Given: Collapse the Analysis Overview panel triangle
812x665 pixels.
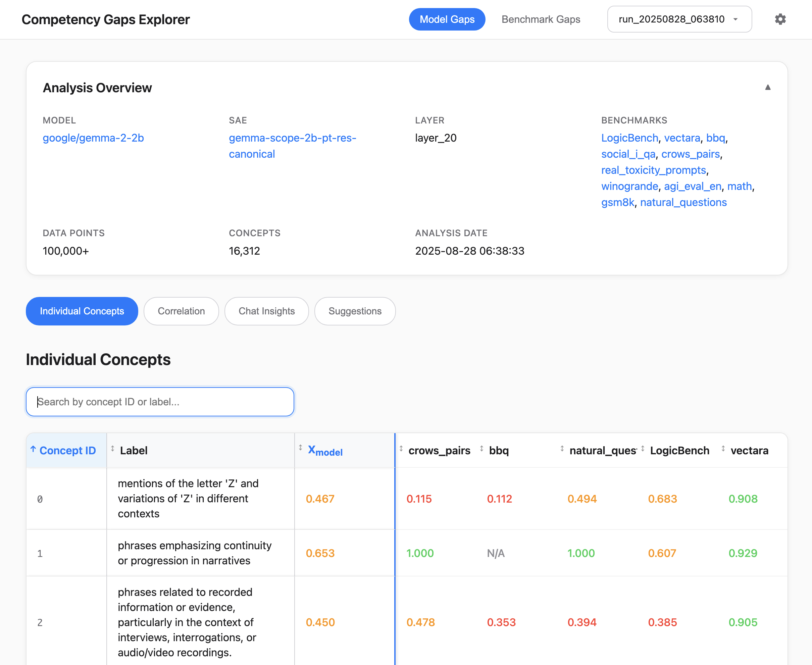Looking at the screenshot, I should [768, 87].
